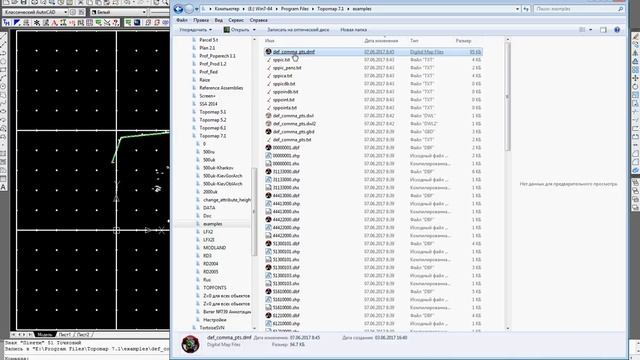Click the folder tree scroll-down arrow
Screen dimensions: 640x360
(254, 328)
